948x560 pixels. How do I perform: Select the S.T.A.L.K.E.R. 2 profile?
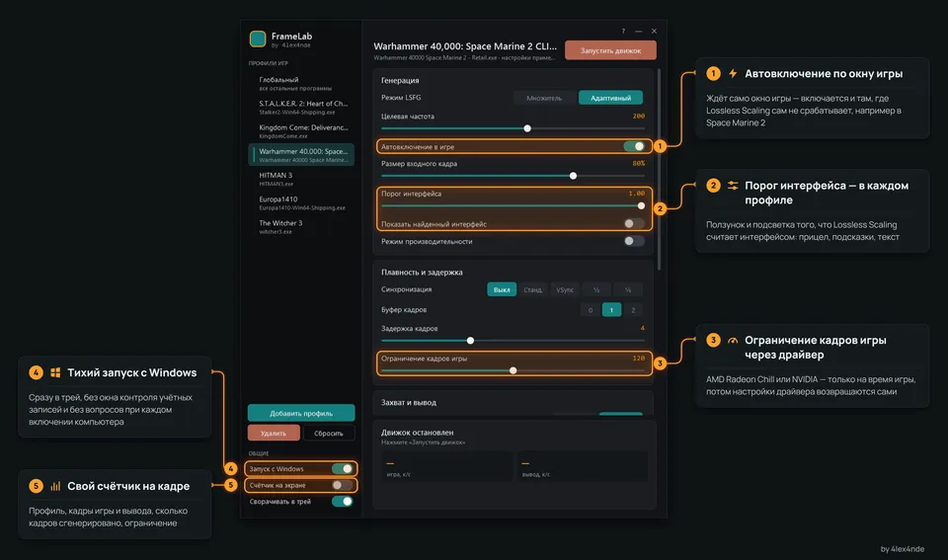tap(301, 108)
